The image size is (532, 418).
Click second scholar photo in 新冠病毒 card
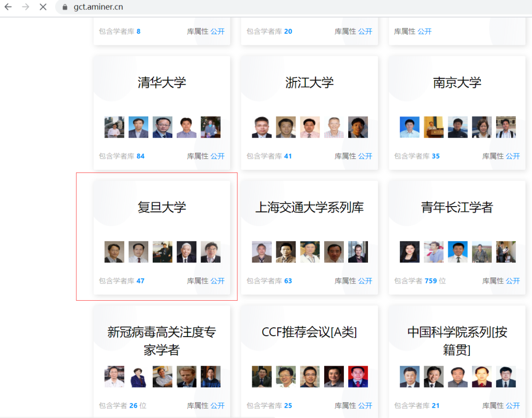click(x=138, y=377)
